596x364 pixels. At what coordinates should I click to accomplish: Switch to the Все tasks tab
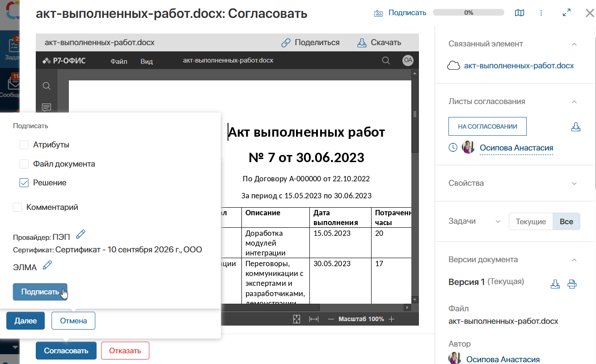point(566,222)
